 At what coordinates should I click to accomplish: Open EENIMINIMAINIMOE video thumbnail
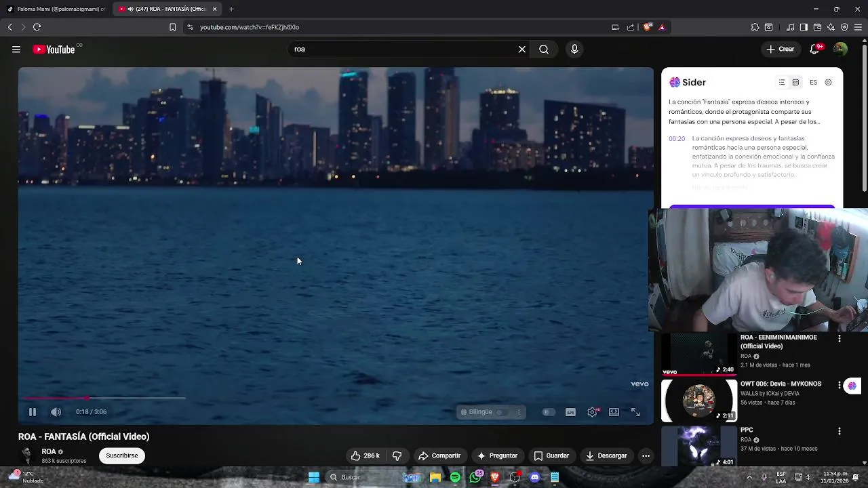point(699,354)
